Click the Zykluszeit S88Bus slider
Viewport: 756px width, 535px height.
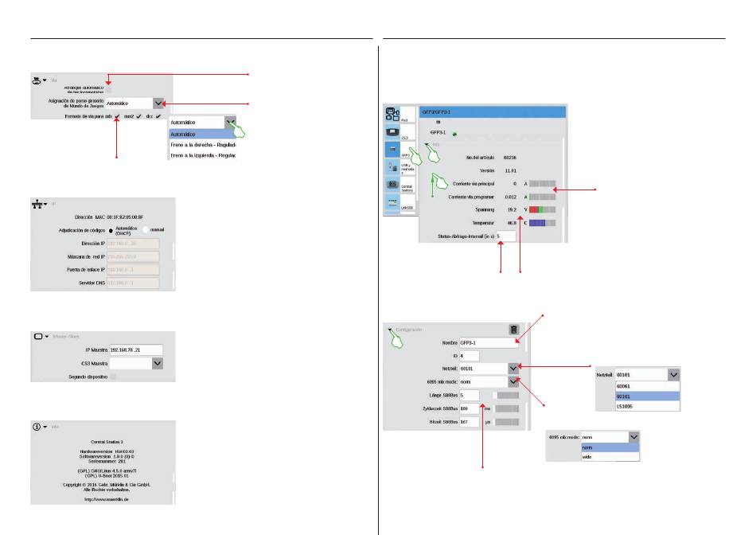coord(507,408)
